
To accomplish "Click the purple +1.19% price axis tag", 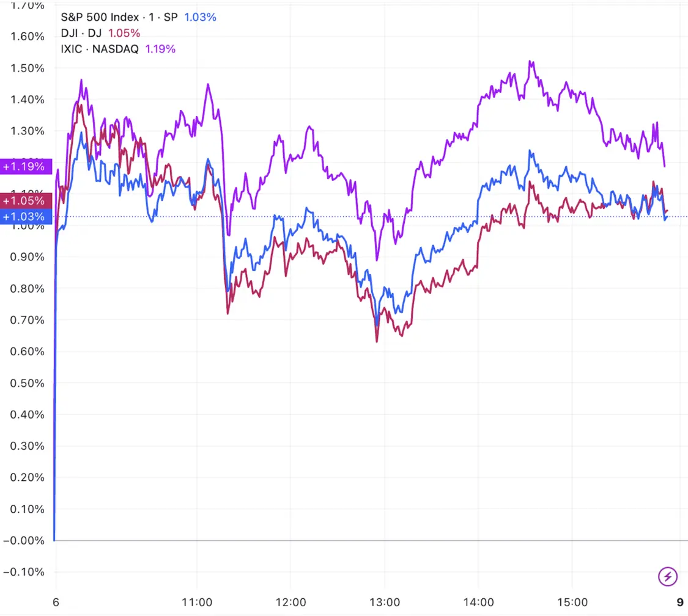I will pyautogui.click(x=23, y=166).
